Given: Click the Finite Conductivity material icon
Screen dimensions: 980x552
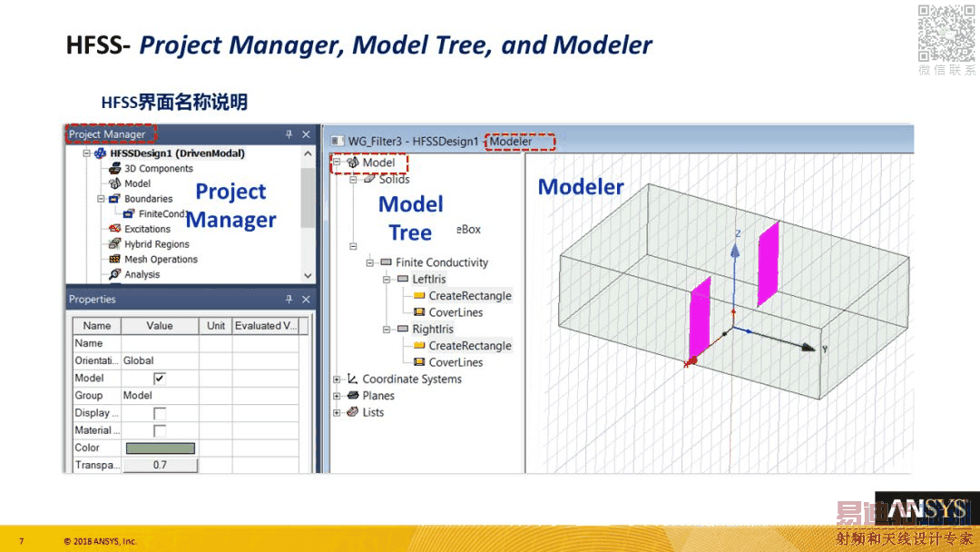Looking at the screenshot, I should pos(387,262).
